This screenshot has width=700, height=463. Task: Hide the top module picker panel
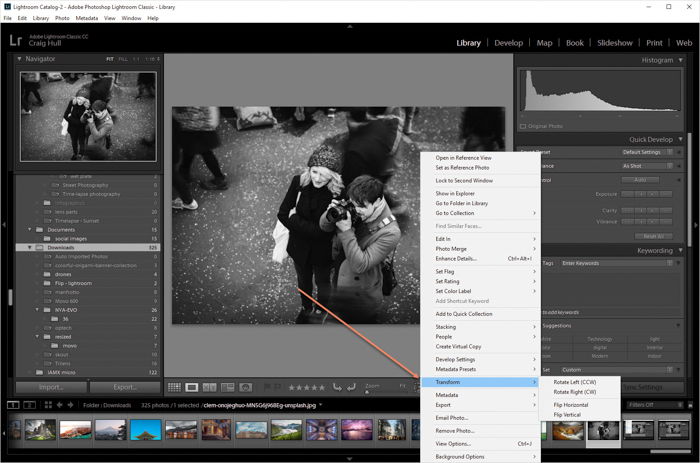[350, 26]
